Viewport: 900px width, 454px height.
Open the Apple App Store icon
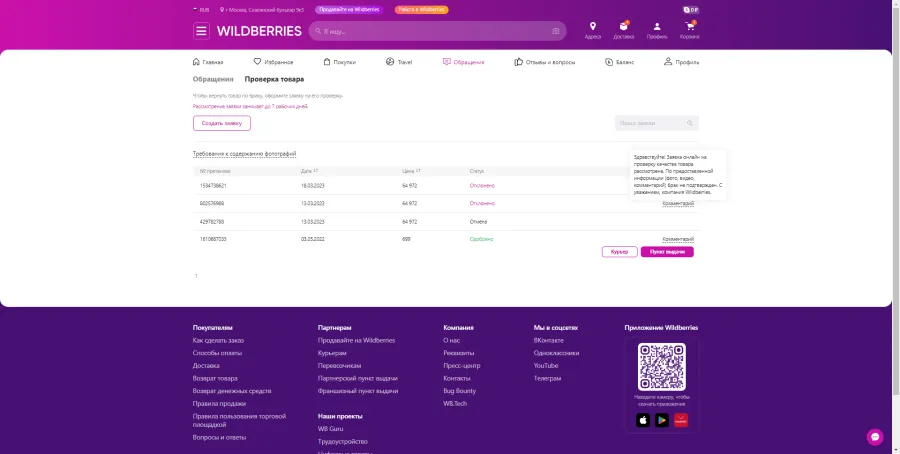[643, 421]
